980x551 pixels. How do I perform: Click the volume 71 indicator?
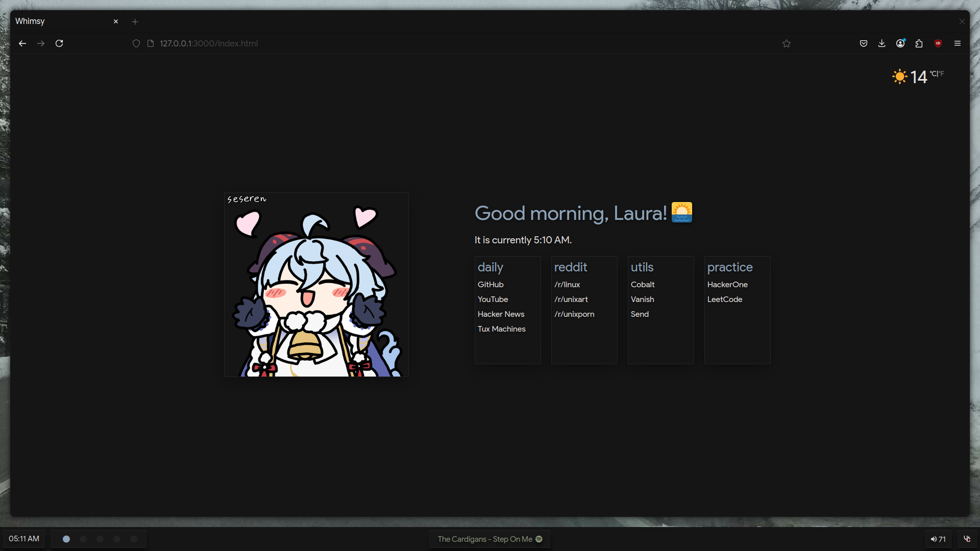[938, 539]
